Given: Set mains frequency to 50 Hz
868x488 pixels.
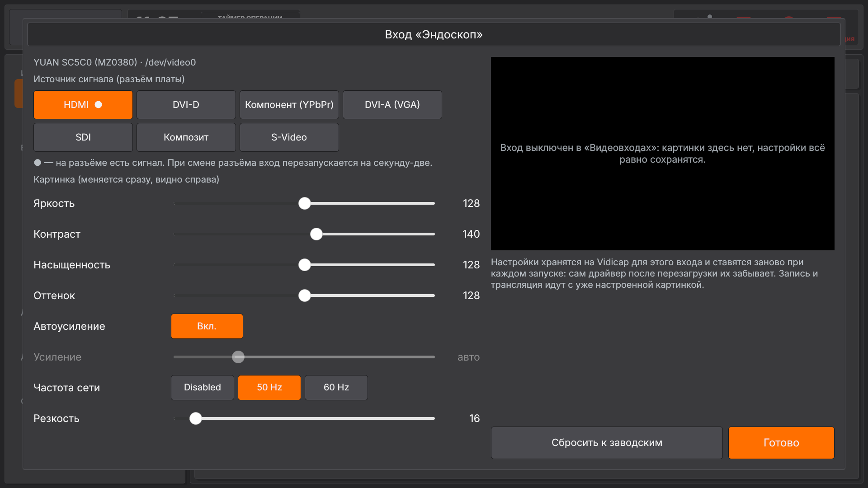Looking at the screenshot, I should pyautogui.click(x=269, y=388).
